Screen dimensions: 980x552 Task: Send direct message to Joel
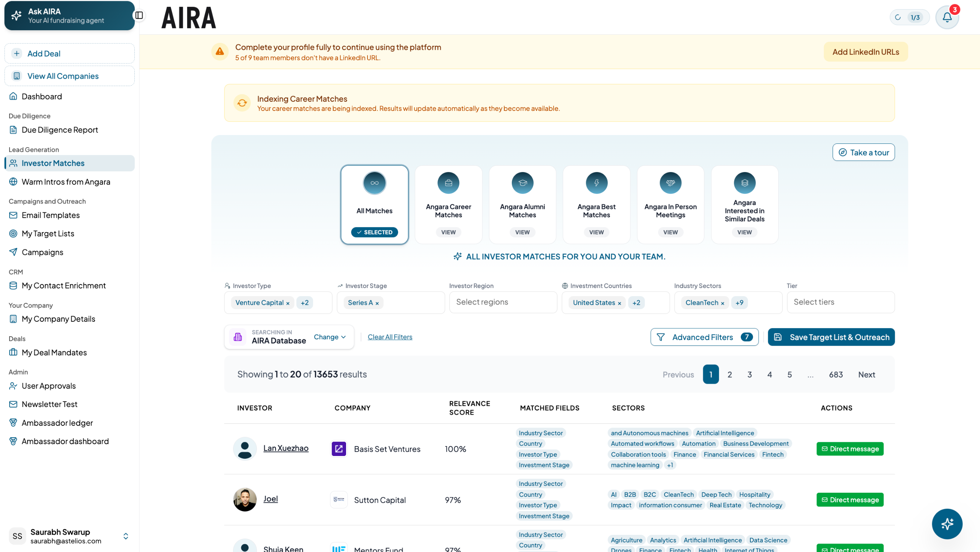coord(850,500)
